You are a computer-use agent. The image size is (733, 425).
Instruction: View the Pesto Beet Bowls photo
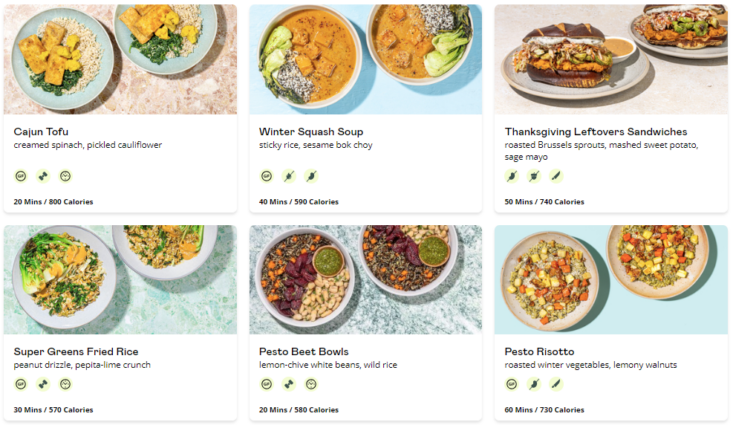point(365,279)
